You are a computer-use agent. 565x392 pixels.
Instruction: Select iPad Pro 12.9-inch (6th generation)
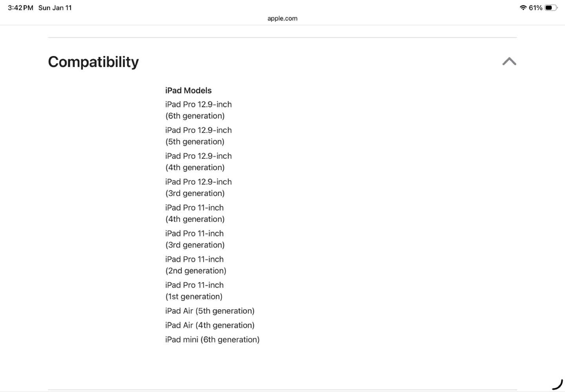[198, 110]
